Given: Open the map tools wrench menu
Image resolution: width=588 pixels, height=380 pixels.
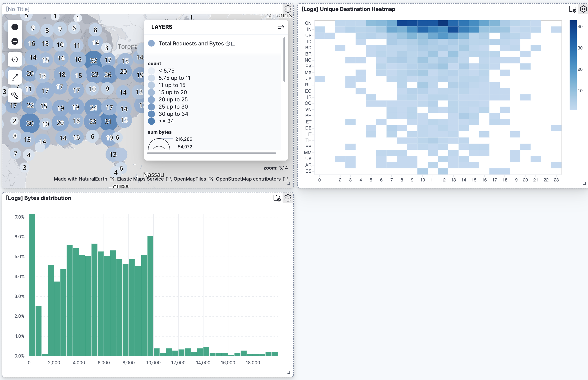Looking at the screenshot, I should 14,96.
